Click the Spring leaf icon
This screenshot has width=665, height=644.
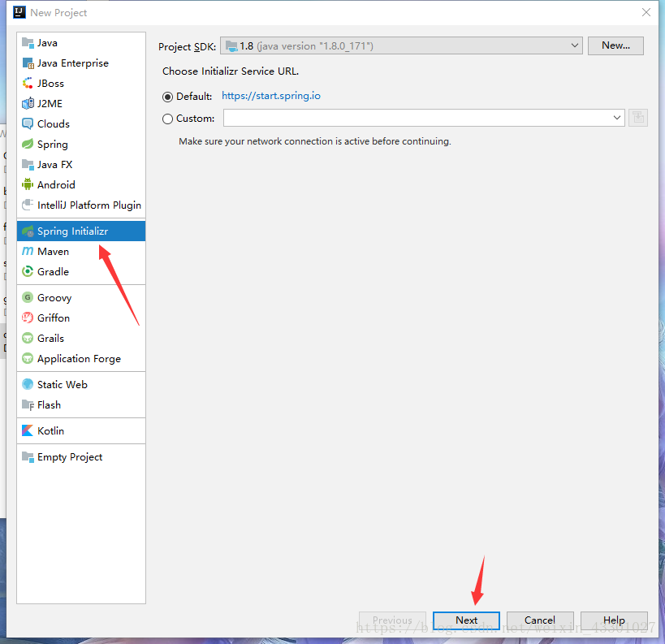28,145
